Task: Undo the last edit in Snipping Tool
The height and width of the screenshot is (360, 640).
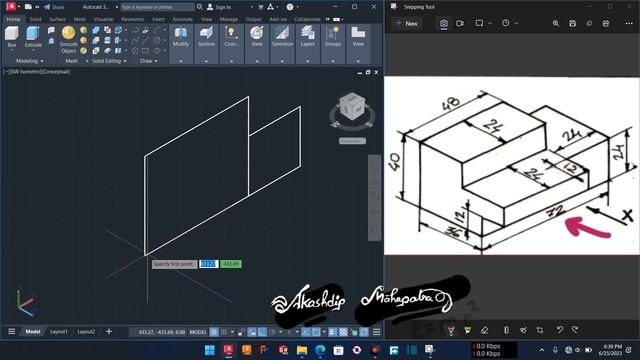Action: point(560,329)
